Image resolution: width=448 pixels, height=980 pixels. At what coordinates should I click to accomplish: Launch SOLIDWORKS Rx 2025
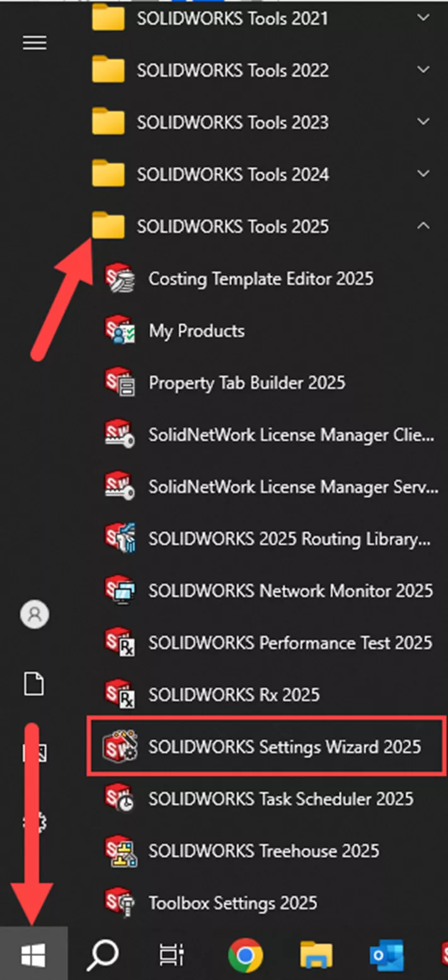[233, 695]
